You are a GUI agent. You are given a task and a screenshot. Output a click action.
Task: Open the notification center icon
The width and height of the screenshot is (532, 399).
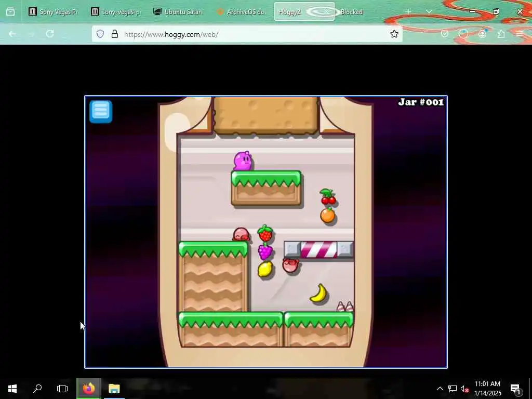click(515, 389)
